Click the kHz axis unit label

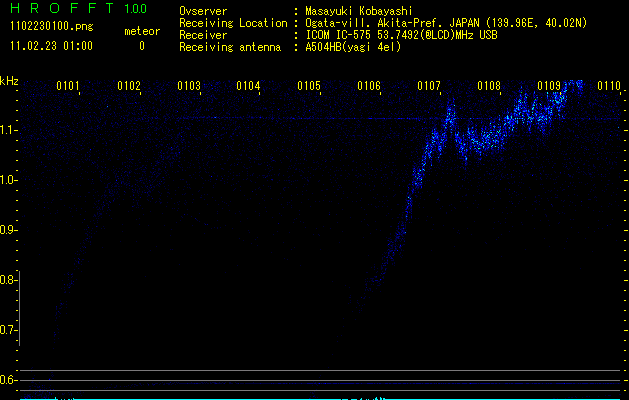tap(9, 81)
